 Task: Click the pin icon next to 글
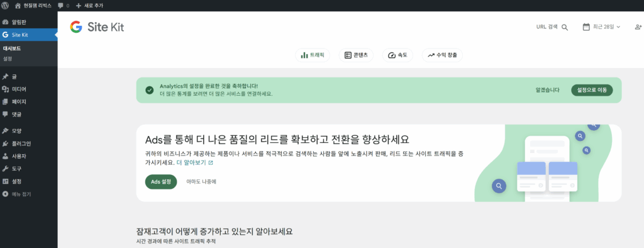(5, 77)
